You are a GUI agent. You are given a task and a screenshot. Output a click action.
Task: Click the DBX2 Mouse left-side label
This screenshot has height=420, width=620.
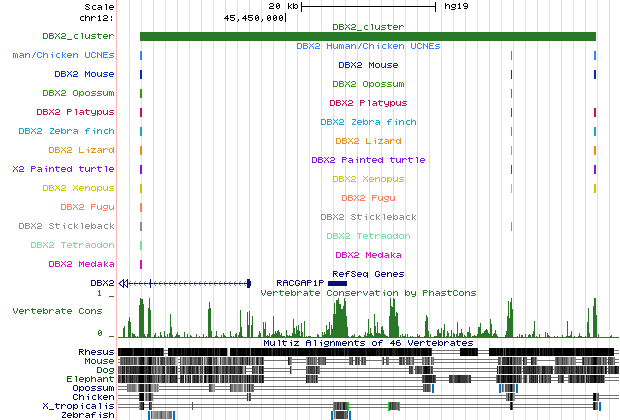click(x=85, y=74)
